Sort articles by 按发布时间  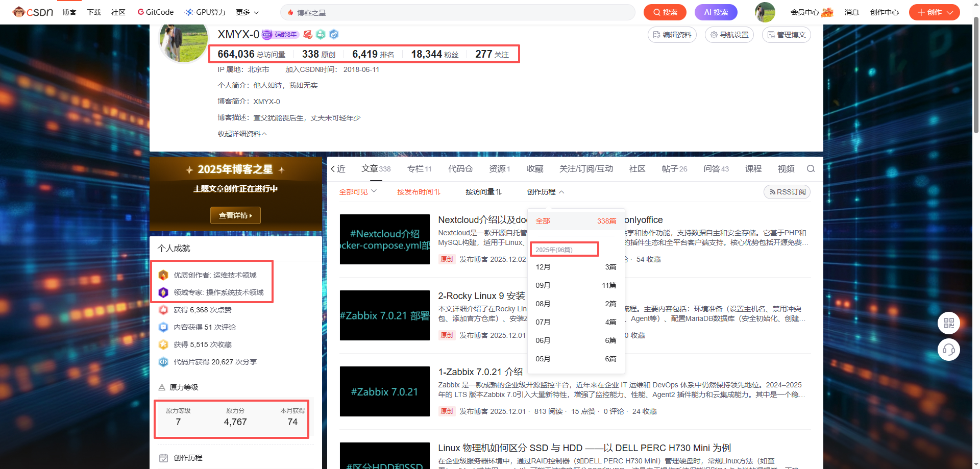pyautogui.click(x=419, y=192)
